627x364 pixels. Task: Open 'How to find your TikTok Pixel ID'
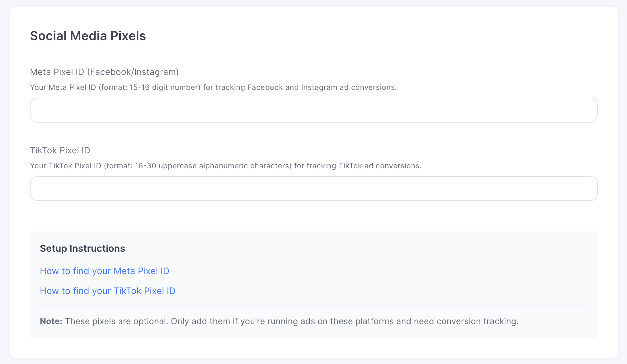click(x=107, y=291)
